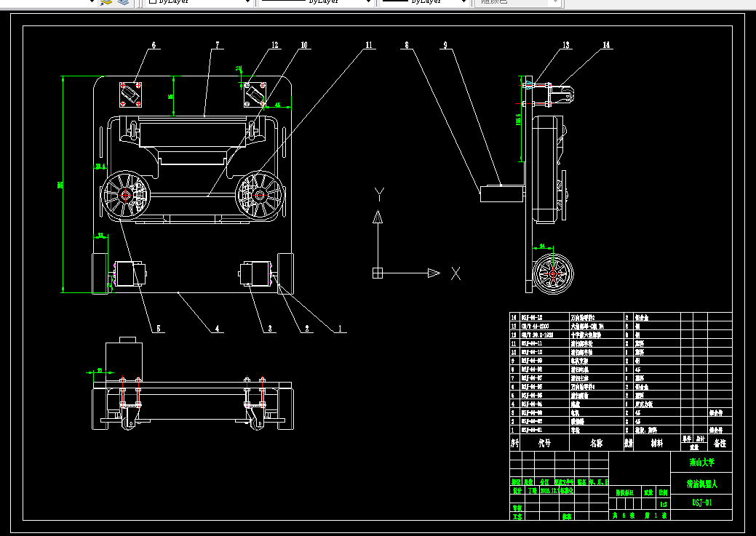Select leader callout number 12 above top view
The height and width of the screenshot is (536, 756).
click(275, 45)
